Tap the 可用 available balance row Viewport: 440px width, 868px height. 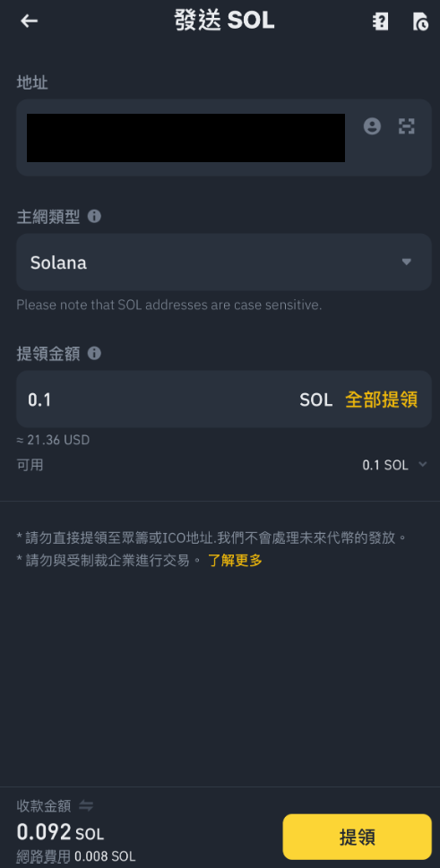coord(222,465)
